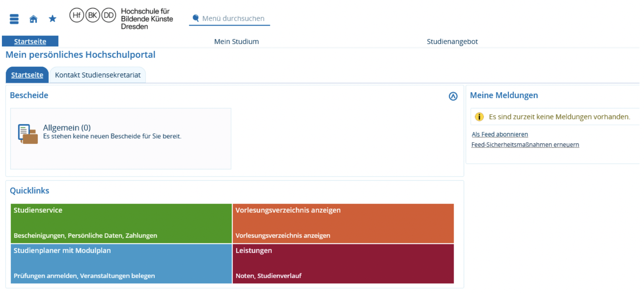The image size is (644, 293).
Task: Select Startseite in the top navigation
Action: [x=30, y=41]
